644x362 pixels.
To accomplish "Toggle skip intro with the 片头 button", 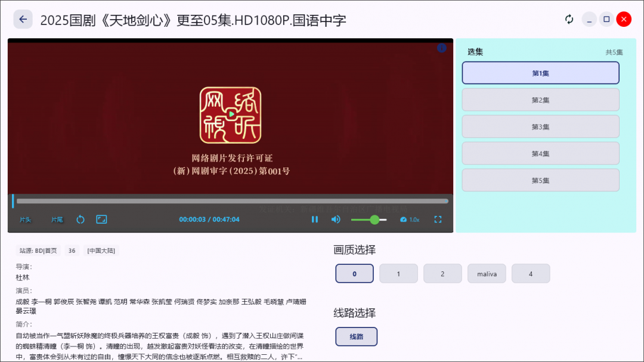I will pos(26,219).
